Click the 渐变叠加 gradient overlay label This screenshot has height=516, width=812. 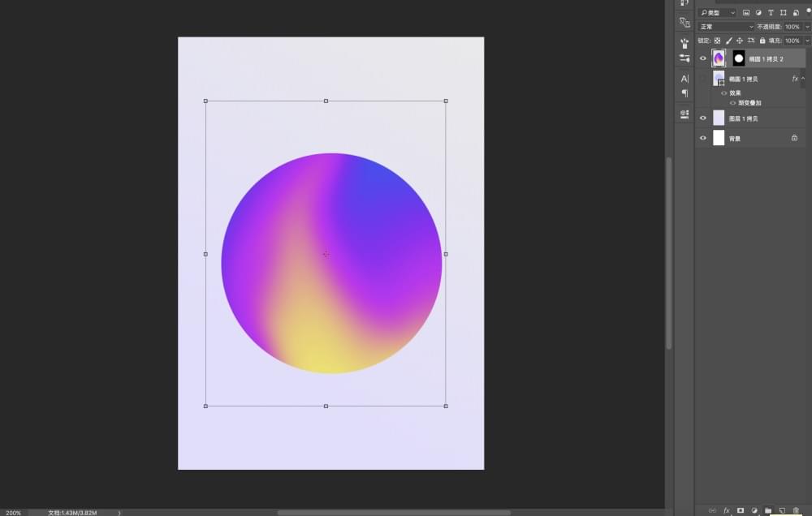point(749,103)
